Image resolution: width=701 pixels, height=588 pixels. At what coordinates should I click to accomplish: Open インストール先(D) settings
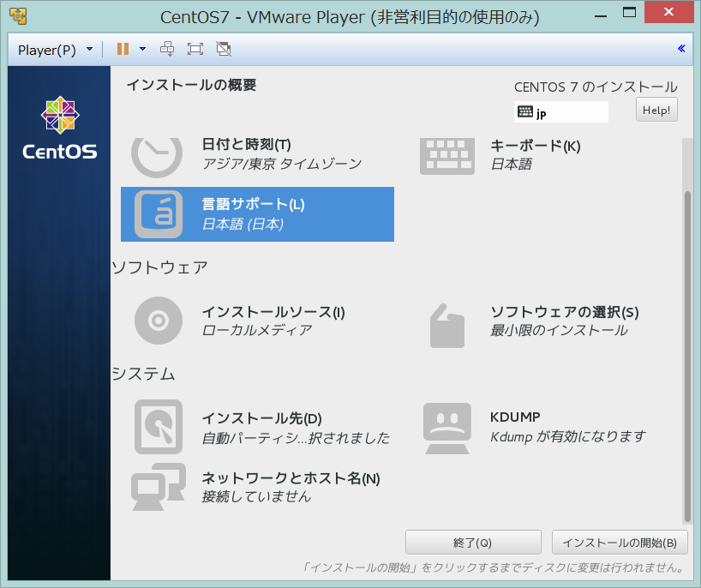[261, 418]
